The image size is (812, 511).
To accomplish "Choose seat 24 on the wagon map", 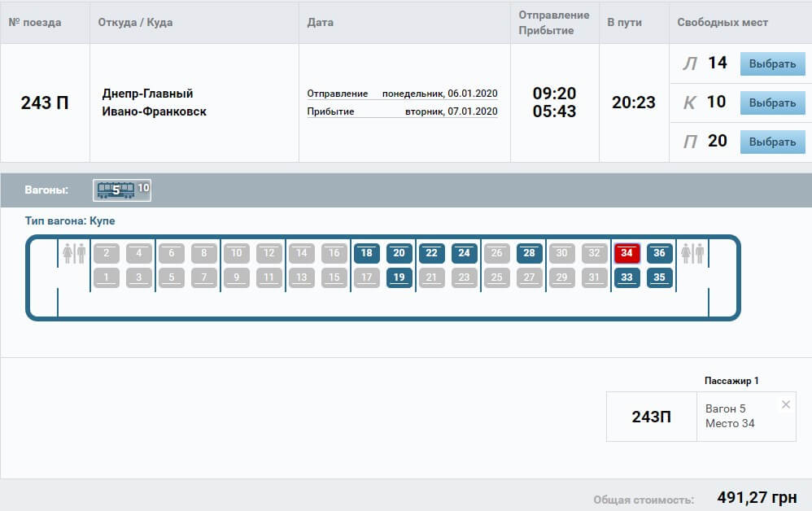I will pyautogui.click(x=464, y=253).
